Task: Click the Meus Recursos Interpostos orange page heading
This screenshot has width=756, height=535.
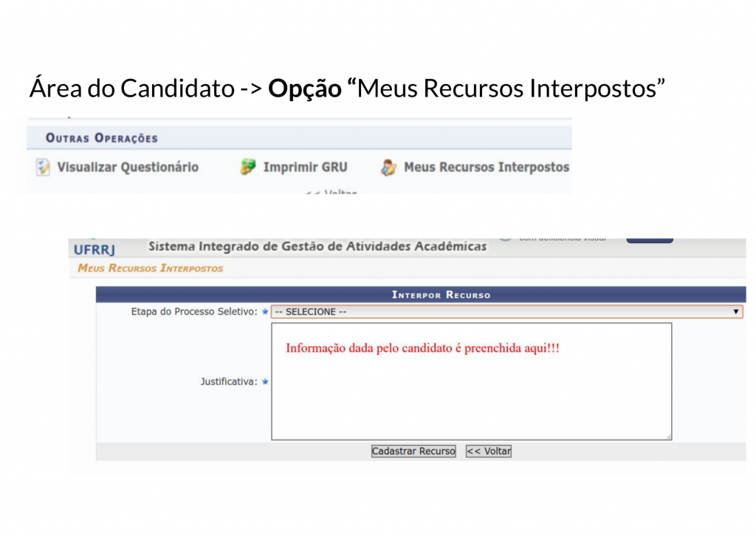Action: point(150,268)
